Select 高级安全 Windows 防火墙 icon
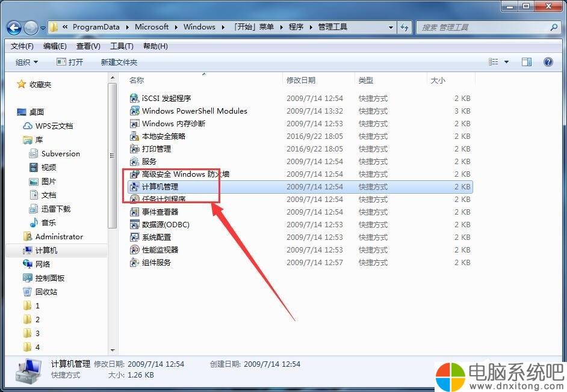The image size is (567, 392). pyautogui.click(x=134, y=174)
